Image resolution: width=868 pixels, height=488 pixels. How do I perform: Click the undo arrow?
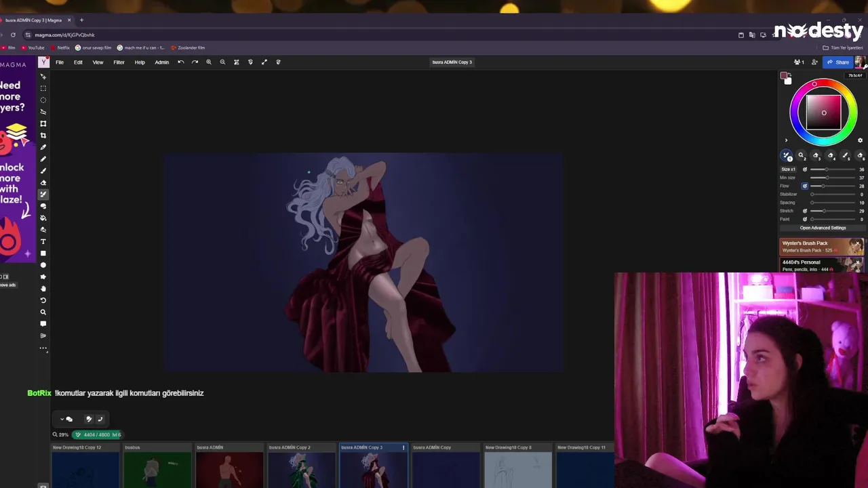click(181, 62)
